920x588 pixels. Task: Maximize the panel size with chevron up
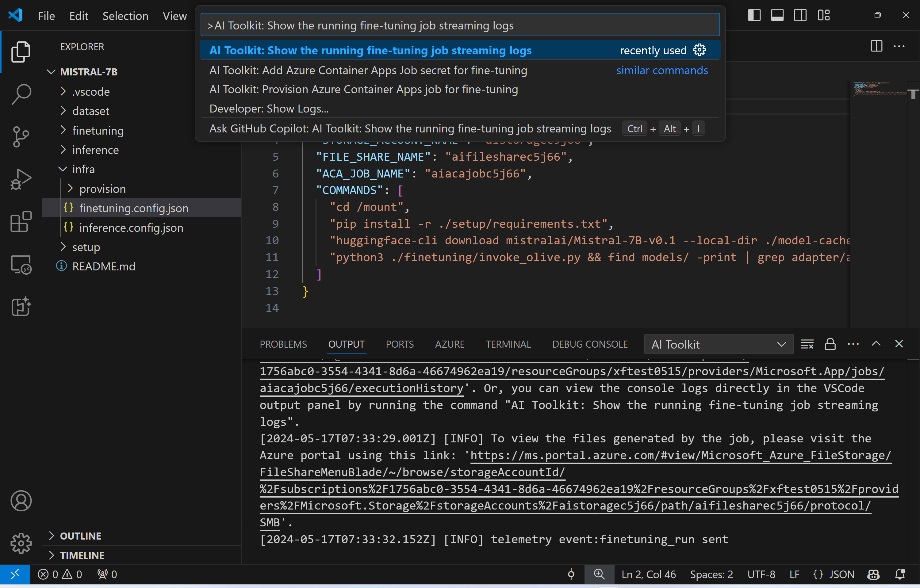point(876,344)
